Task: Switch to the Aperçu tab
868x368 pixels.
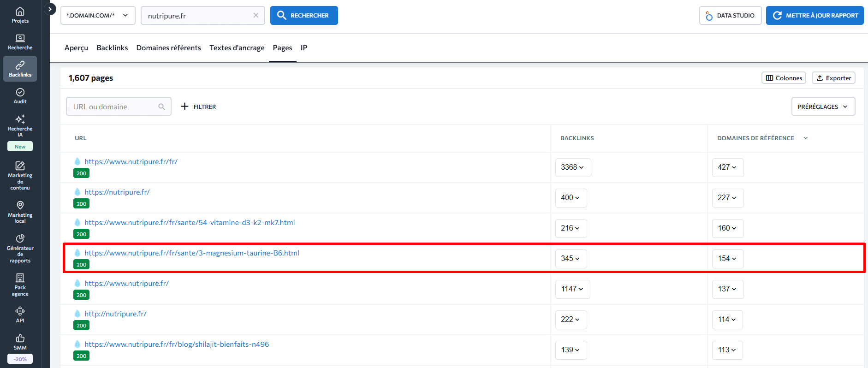Action: 76,48
